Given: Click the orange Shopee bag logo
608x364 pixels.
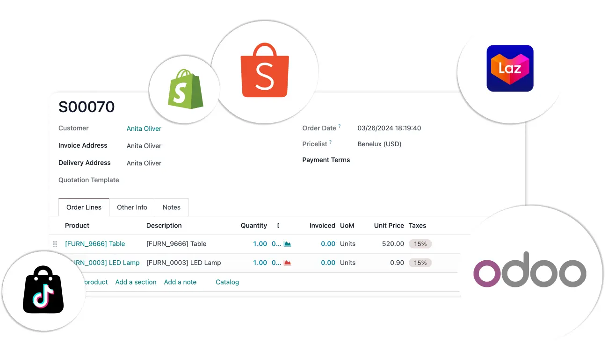Looking at the screenshot, I should click(265, 70).
